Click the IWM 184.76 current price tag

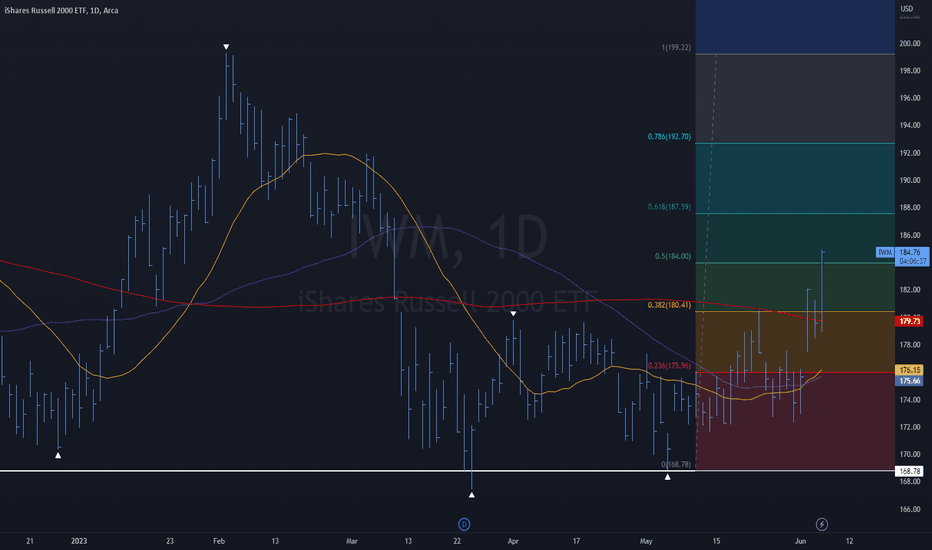coord(903,252)
